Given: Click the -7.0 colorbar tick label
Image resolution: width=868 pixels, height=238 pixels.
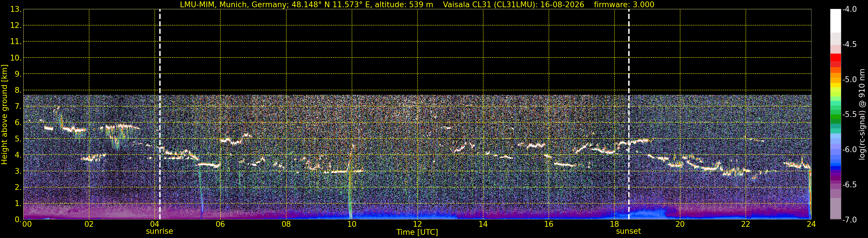Looking at the screenshot, I should (x=850, y=220).
